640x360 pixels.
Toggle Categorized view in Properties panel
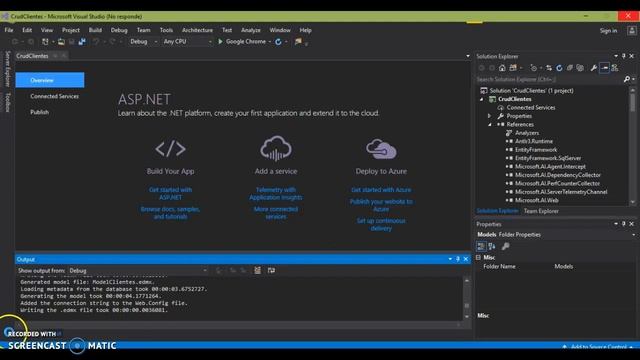pos(481,246)
